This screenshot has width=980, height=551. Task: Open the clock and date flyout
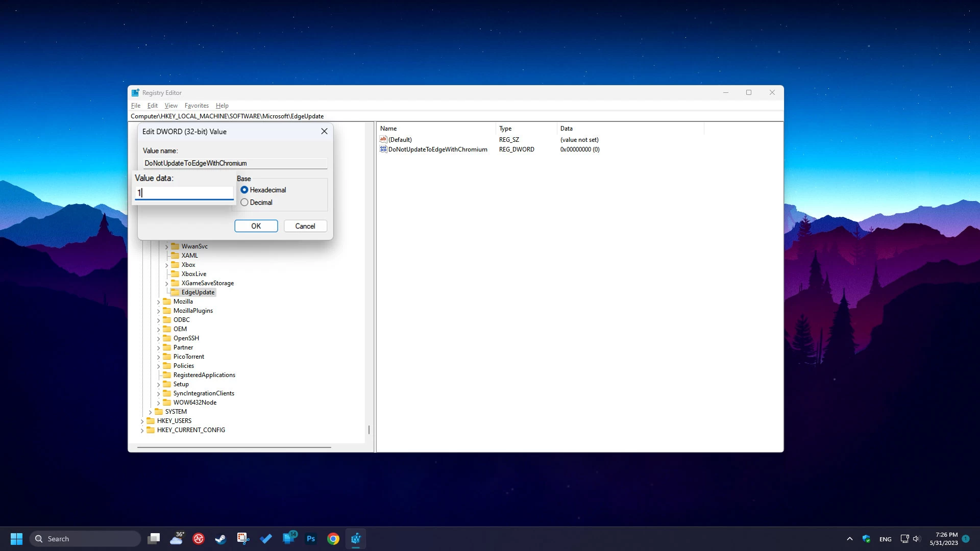944,539
